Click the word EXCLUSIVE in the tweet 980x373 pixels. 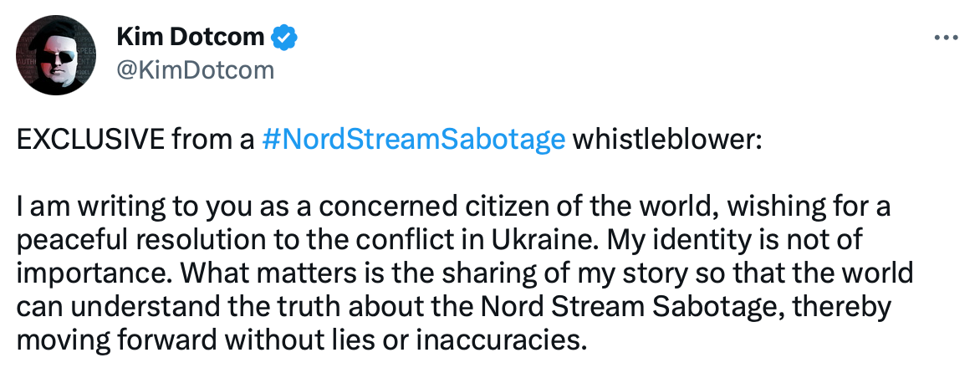(90, 140)
